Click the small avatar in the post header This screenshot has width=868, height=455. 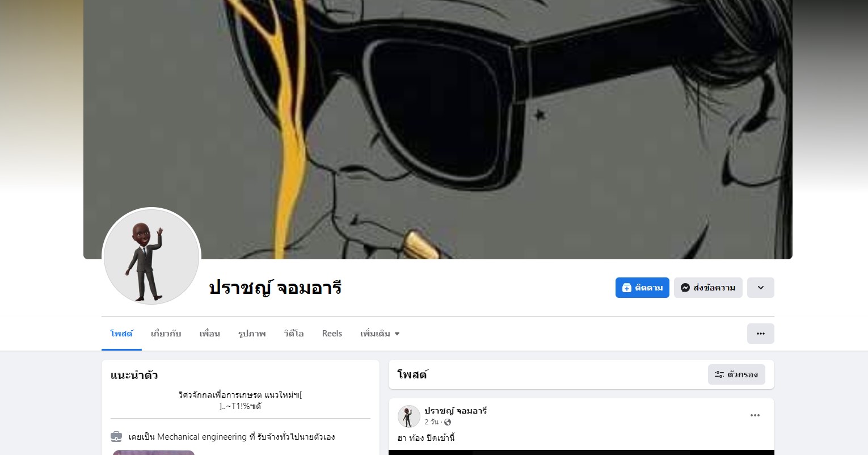(x=408, y=416)
